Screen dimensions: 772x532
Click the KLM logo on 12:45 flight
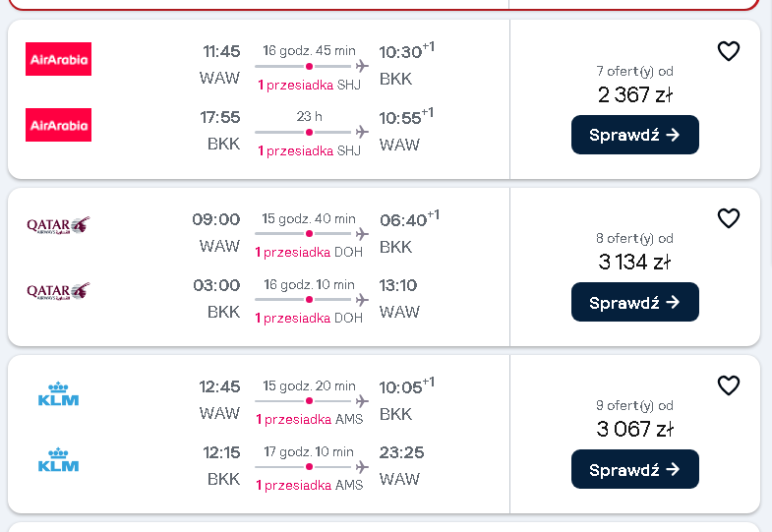tap(58, 393)
